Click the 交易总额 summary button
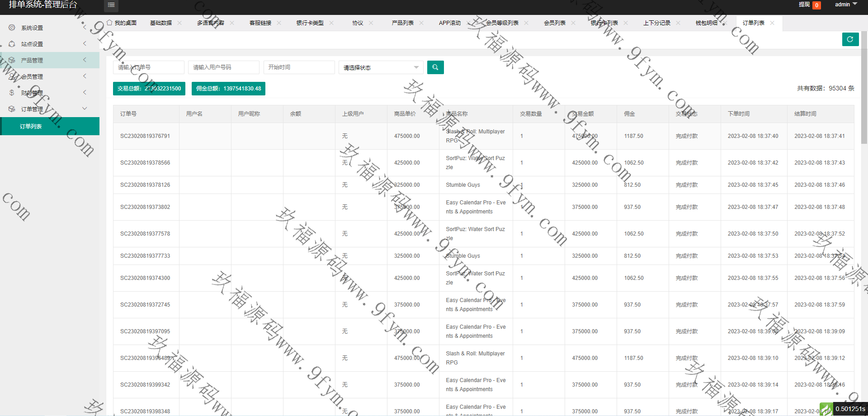 [x=149, y=89]
